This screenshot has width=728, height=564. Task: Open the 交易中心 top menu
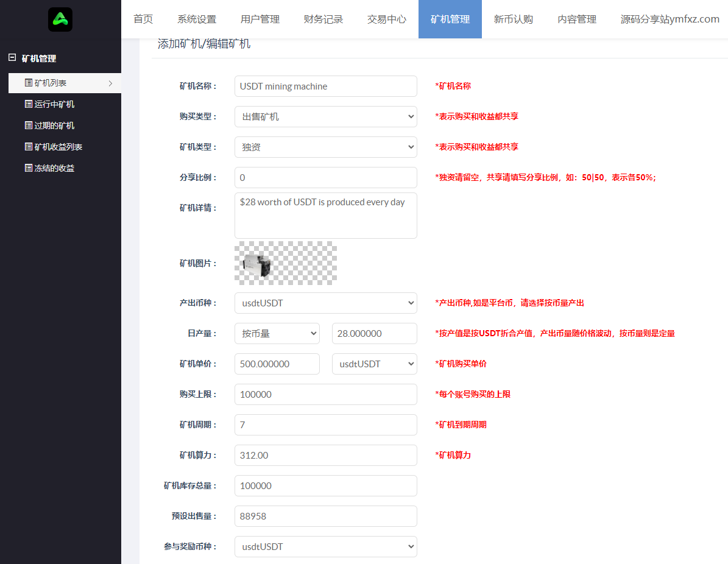[387, 19]
